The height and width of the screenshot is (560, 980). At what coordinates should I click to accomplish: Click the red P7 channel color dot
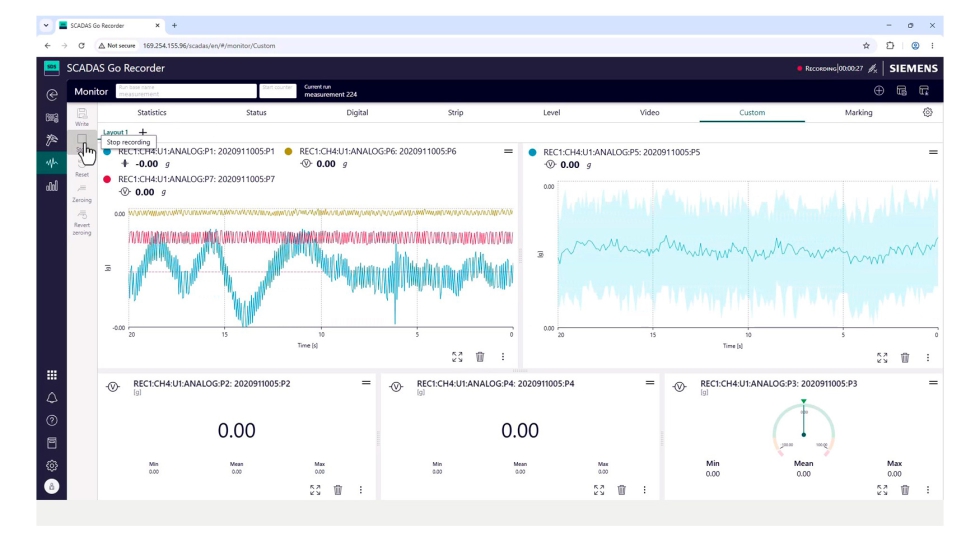click(107, 179)
